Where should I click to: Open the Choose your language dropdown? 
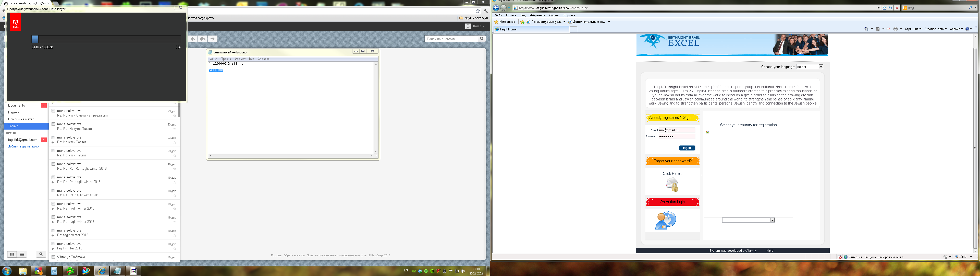(810, 67)
